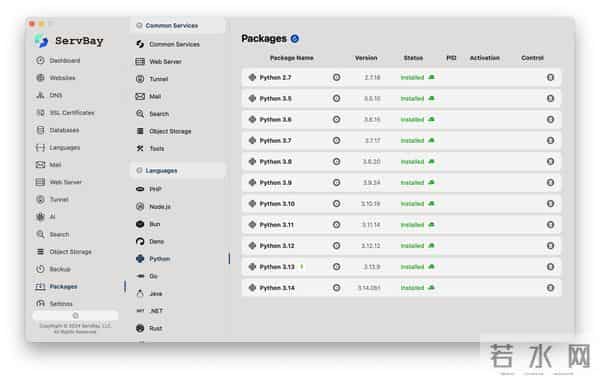This screenshot has width=600, height=376.
Task: Open version selector for Python 3.14
Action: [x=336, y=288]
